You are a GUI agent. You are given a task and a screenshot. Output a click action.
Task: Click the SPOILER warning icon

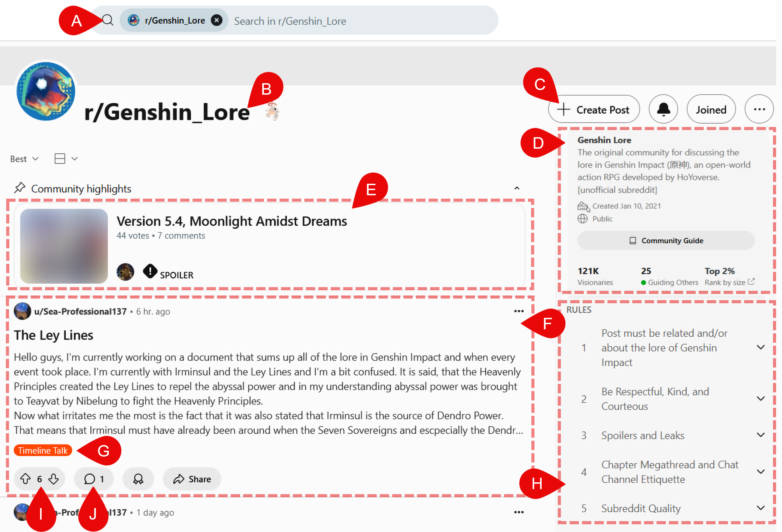[x=150, y=271]
